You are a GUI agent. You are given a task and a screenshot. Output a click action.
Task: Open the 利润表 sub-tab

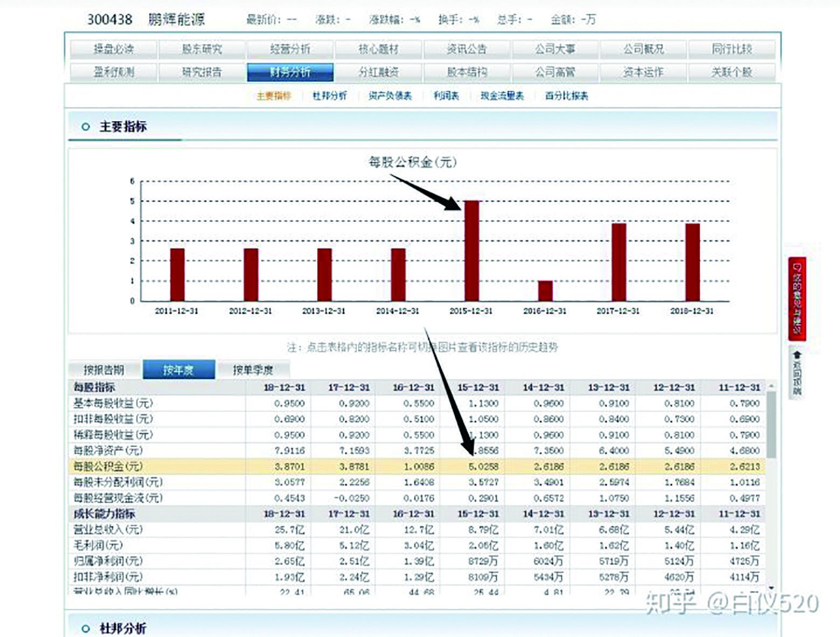pos(446,95)
